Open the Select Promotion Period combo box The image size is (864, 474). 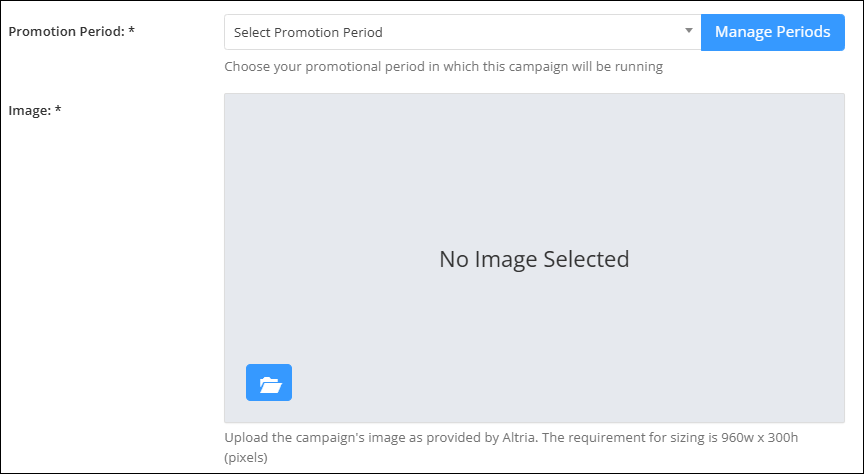pos(462,32)
